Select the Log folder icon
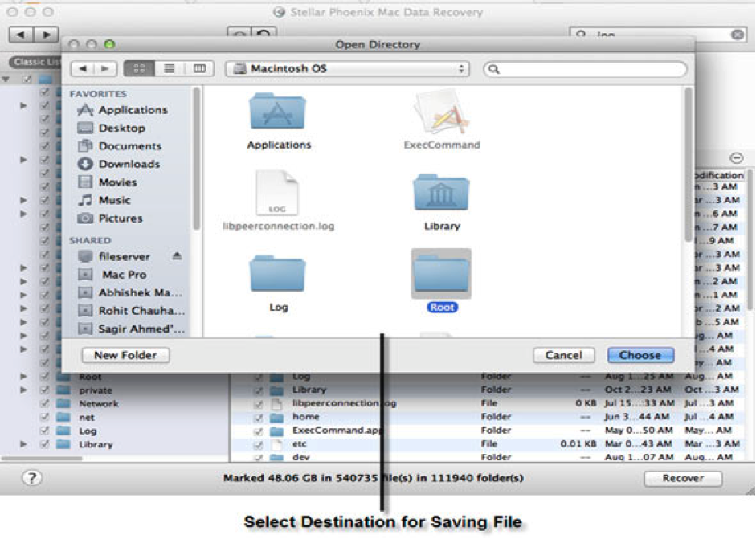The height and width of the screenshot is (539, 756). [x=278, y=273]
